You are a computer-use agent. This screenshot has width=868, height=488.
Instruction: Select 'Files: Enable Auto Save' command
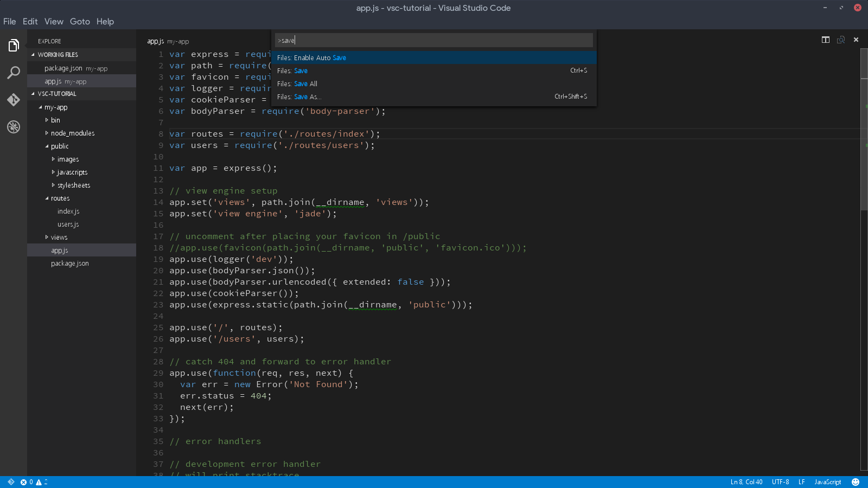pos(434,57)
